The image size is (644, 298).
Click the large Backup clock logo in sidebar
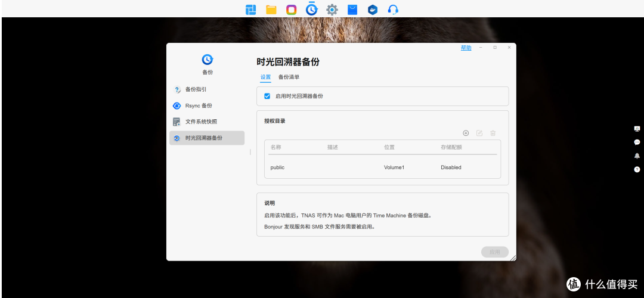208,60
